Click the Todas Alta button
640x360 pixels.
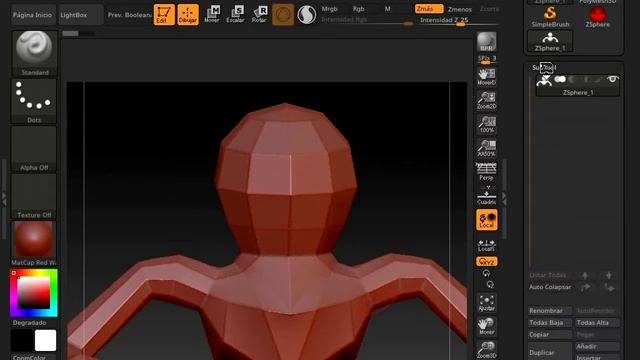pyautogui.click(x=597, y=322)
